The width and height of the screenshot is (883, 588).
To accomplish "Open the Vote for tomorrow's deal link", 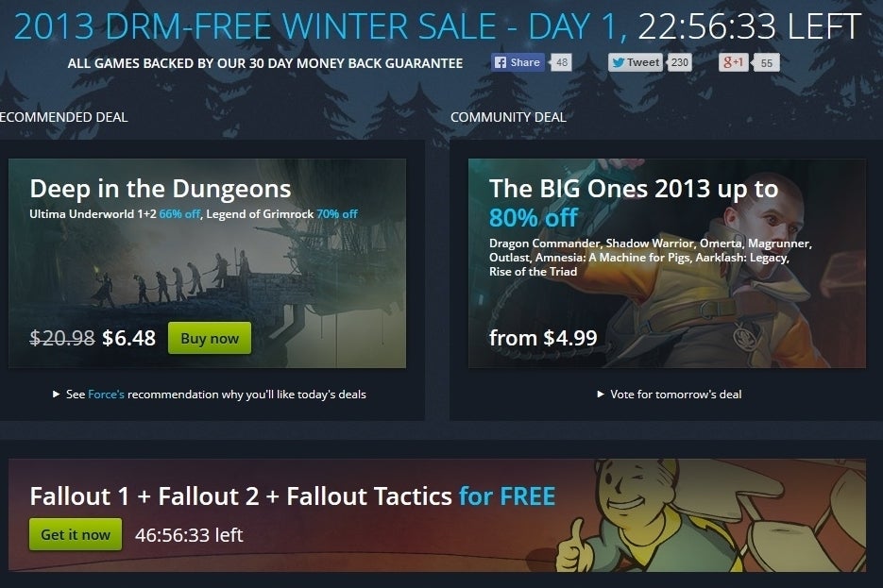I will click(676, 395).
